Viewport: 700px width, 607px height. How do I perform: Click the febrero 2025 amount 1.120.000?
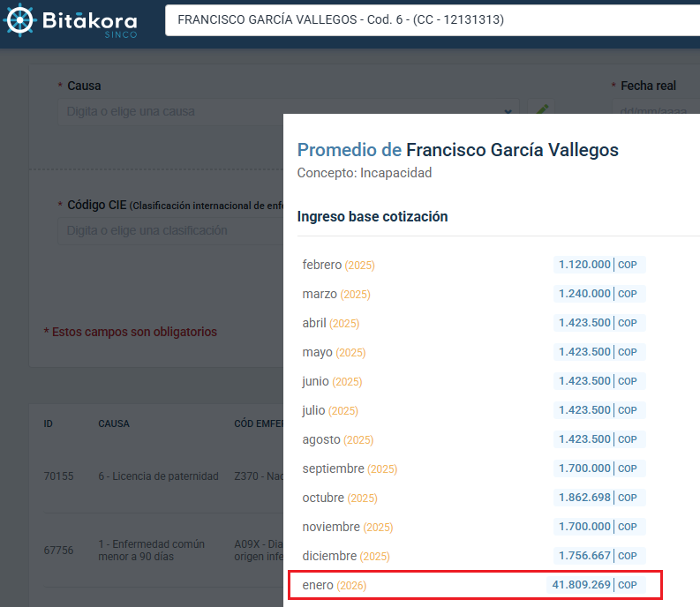pos(584,265)
